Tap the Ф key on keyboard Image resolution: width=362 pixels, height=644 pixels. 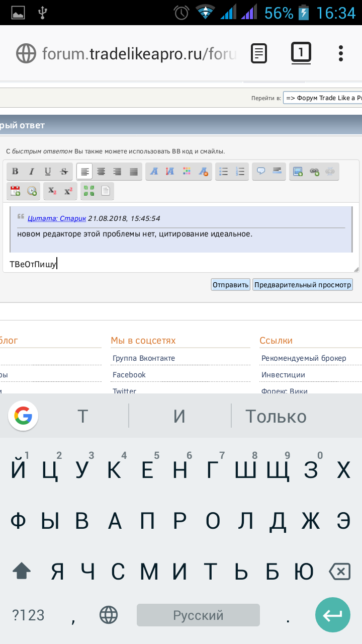(x=18, y=521)
